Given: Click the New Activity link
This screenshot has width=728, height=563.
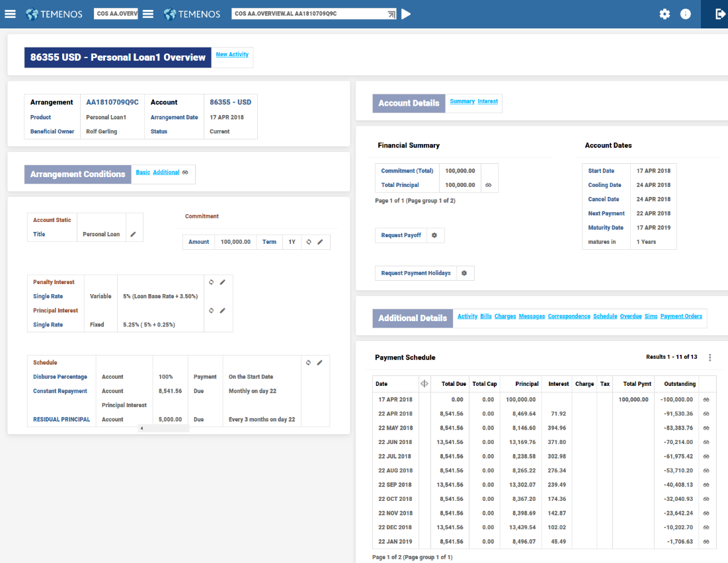Looking at the screenshot, I should tap(232, 55).
